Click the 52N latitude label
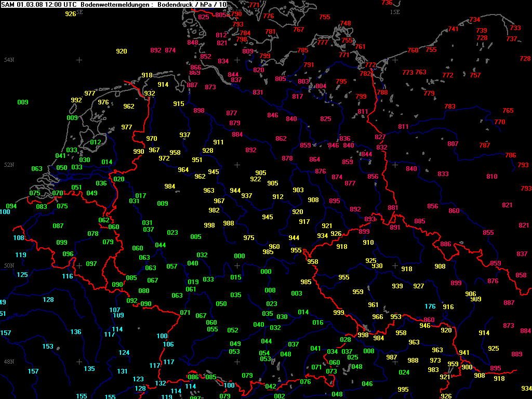532x399 pixels. 9,165
